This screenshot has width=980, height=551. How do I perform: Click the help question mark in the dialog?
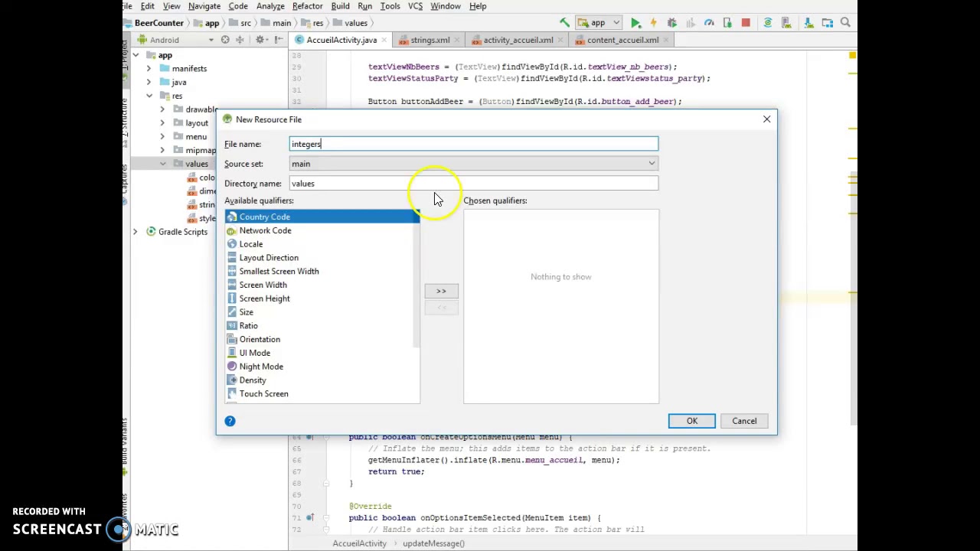pos(230,421)
